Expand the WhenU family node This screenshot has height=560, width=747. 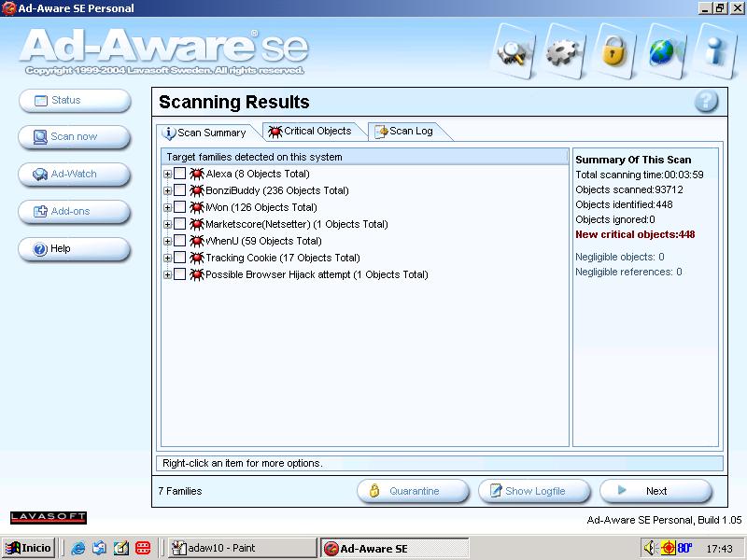(167, 242)
